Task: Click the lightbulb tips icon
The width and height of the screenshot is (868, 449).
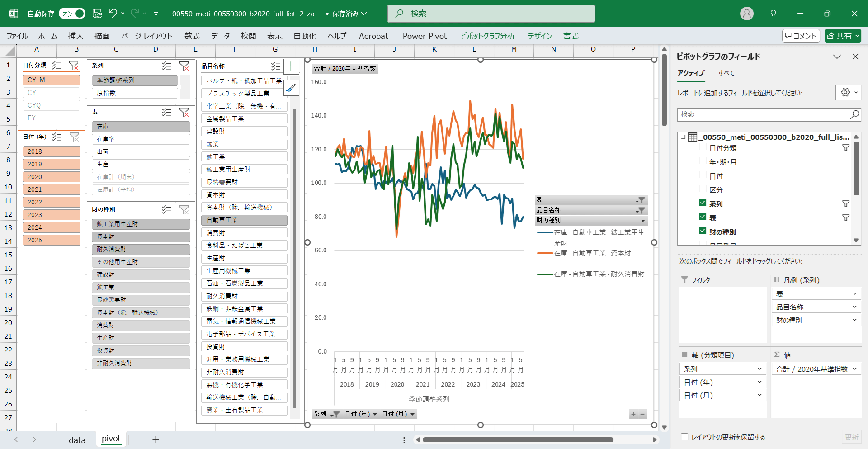Action: click(773, 14)
